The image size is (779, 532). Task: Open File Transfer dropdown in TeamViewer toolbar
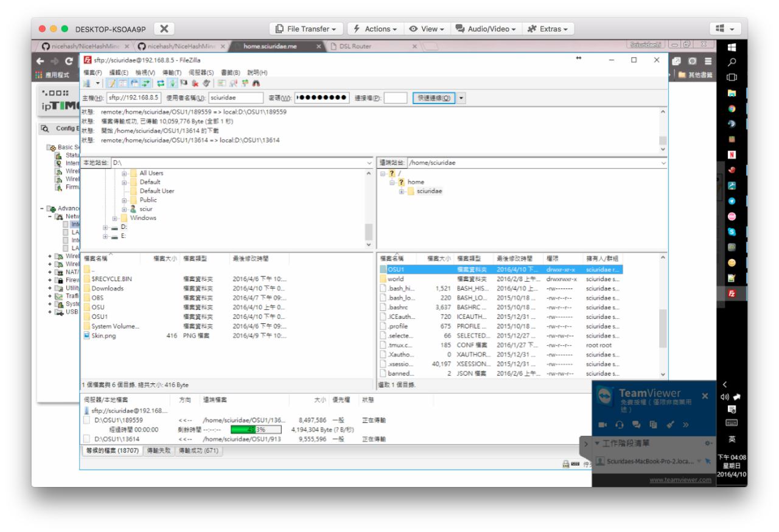click(x=306, y=29)
